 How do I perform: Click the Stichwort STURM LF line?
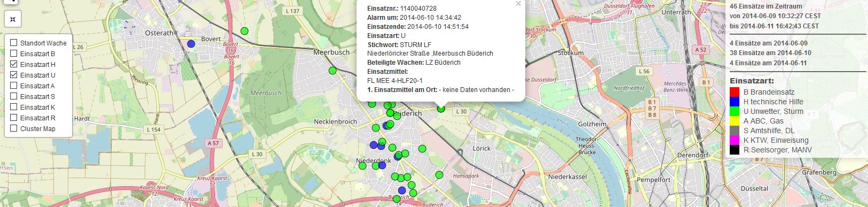(x=399, y=45)
